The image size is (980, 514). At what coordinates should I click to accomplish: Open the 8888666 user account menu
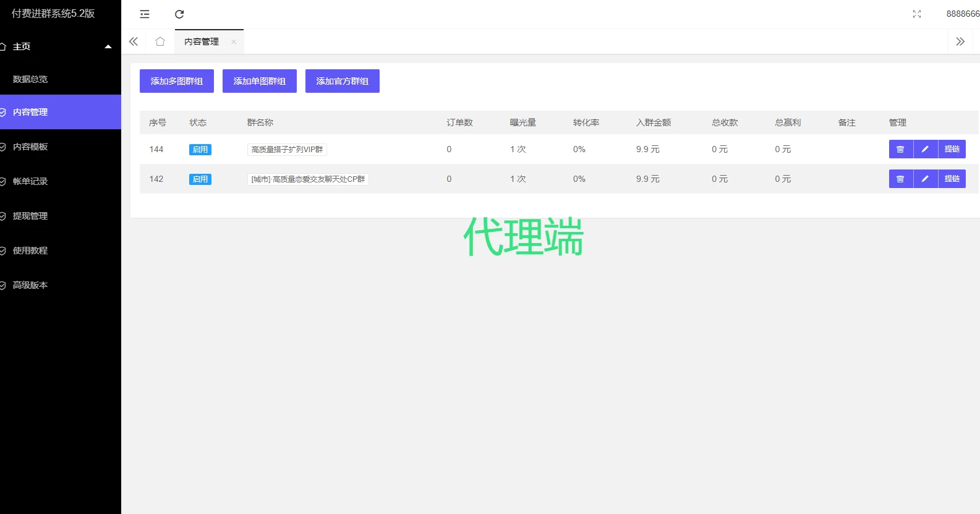[x=962, y=14]
